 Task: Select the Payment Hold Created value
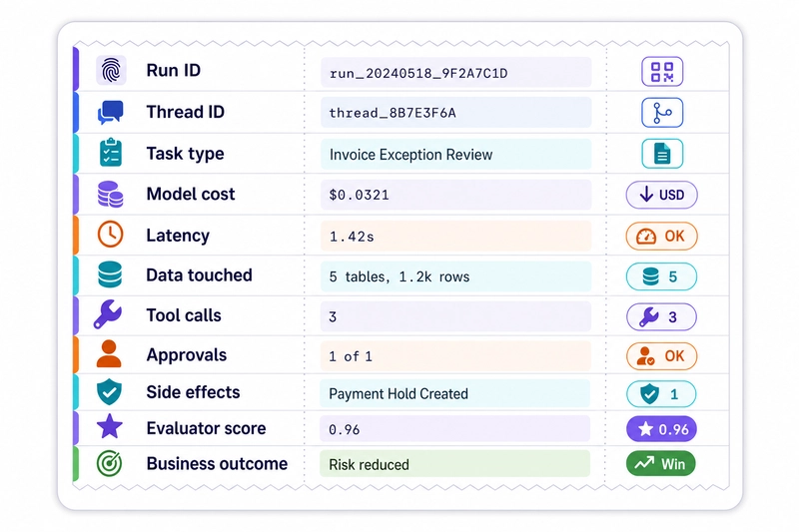click(455, 393)
